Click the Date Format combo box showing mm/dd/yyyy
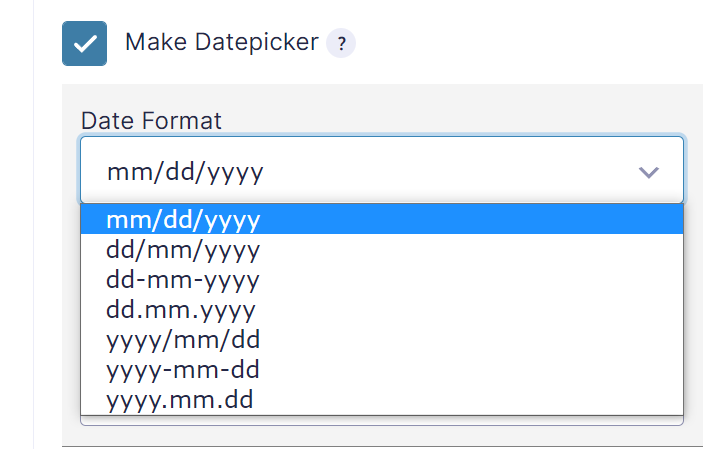714x449 pixels. (382, 170)
